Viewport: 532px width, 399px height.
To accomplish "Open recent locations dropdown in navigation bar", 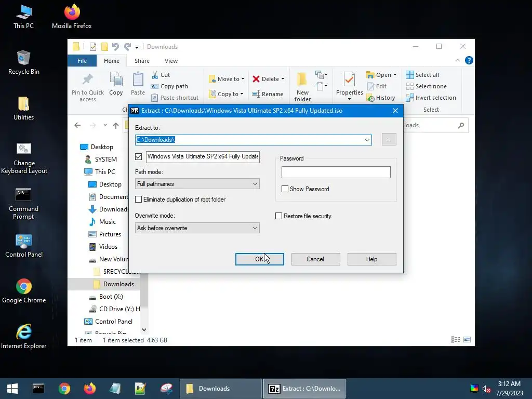I will pos(105,125).
